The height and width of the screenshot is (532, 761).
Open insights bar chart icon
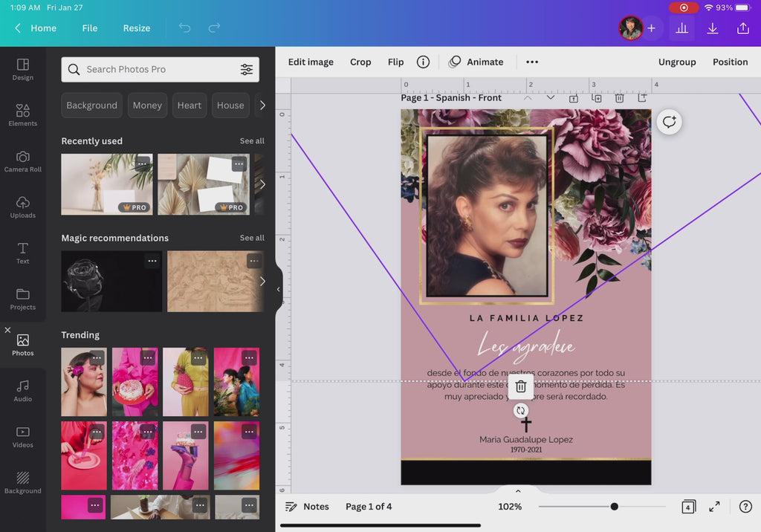(x=681, y=28)
